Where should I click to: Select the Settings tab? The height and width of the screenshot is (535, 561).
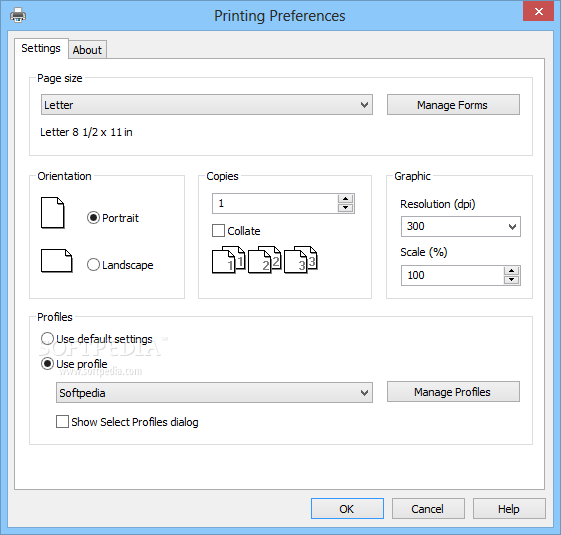(x=41, y=48)
